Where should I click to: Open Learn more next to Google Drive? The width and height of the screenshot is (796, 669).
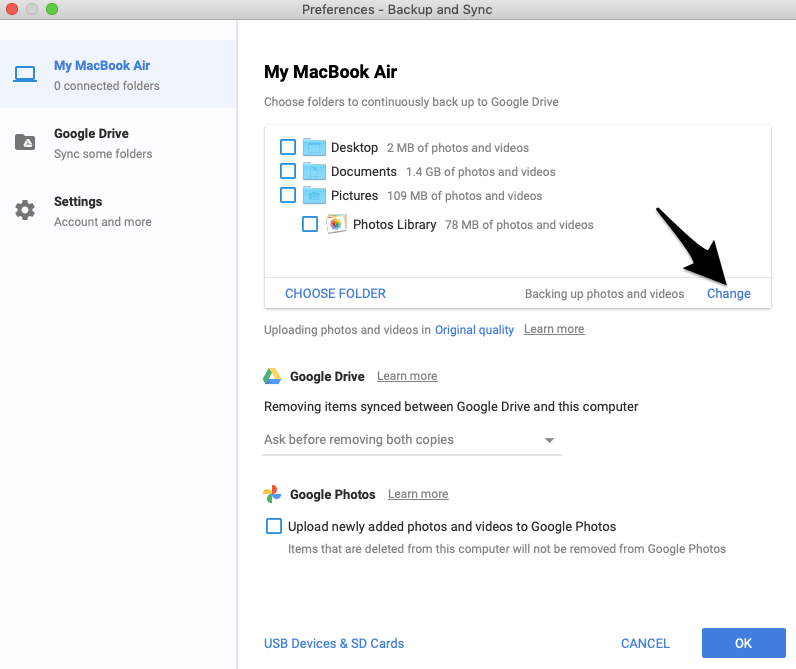pyautogui.click(x=407, y=376)
